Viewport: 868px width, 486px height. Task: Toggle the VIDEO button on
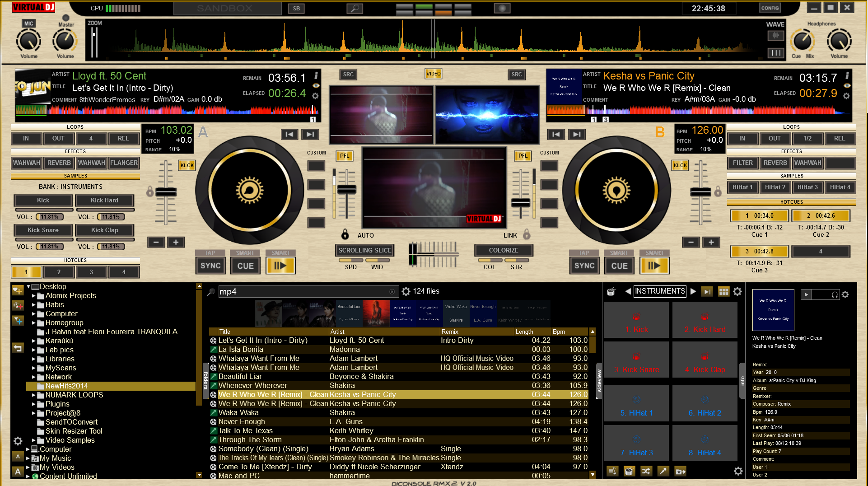[x=433, y=74]
